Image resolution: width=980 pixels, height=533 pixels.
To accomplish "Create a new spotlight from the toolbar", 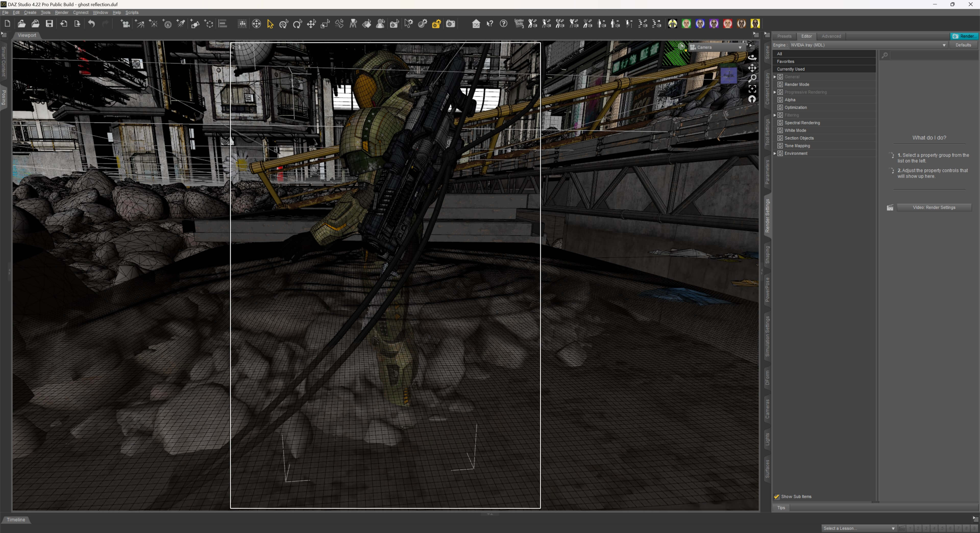I will [181, 23].
